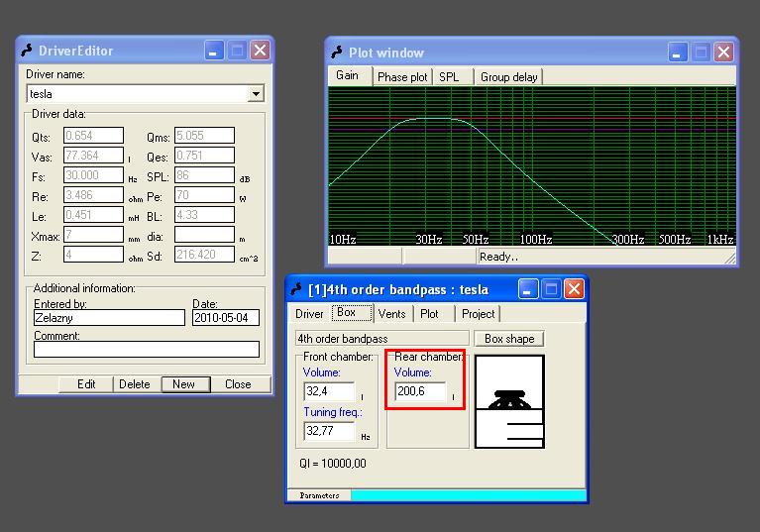Click the Tuning freq. input field
The height and width of the screenshot is (532, 760).
tap(329, 432)
